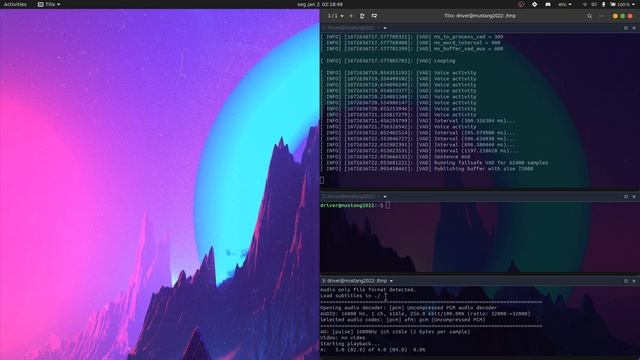Open the Discord tray icon
This screenshot has width=640, height=360.
pyautogui.click(x=548, y=4)
